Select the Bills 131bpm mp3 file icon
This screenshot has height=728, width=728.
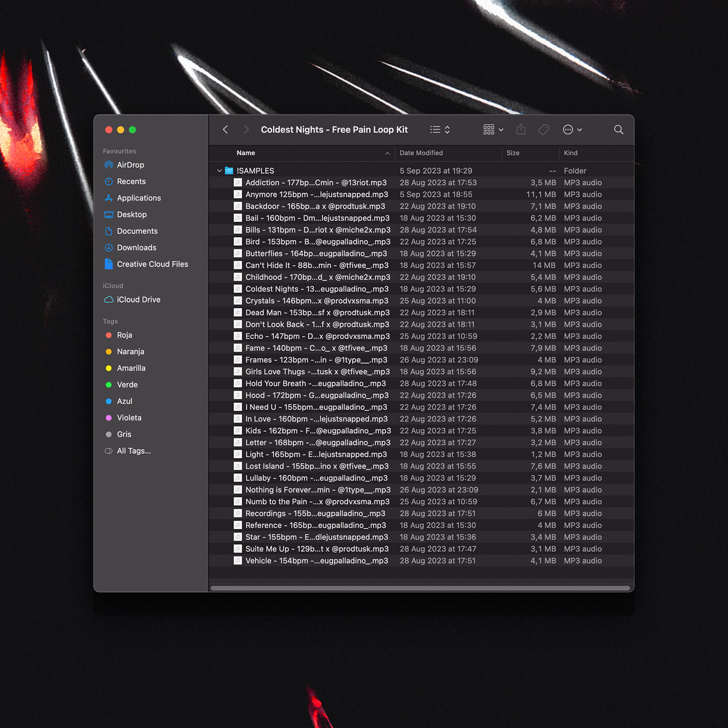click(x=238, y=230)
